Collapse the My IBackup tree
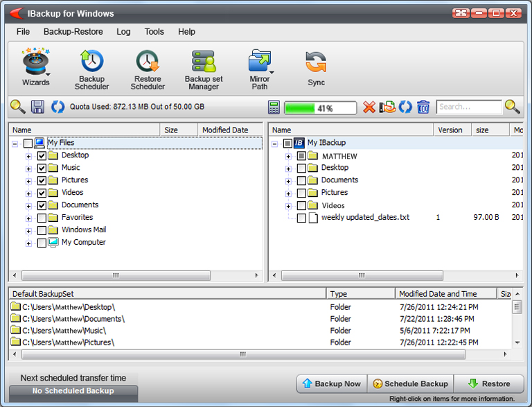This screenshot has height=407, width=532. (x=274, y=144)
